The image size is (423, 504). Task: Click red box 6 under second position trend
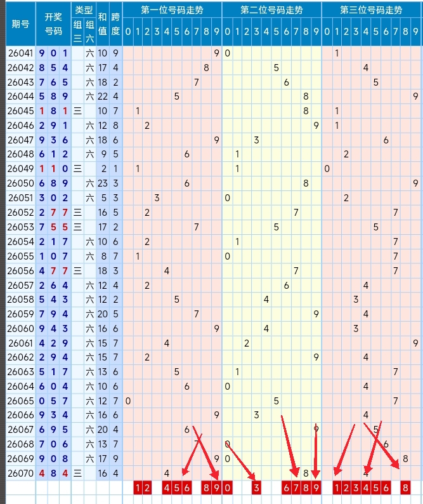tap(286, 488)
